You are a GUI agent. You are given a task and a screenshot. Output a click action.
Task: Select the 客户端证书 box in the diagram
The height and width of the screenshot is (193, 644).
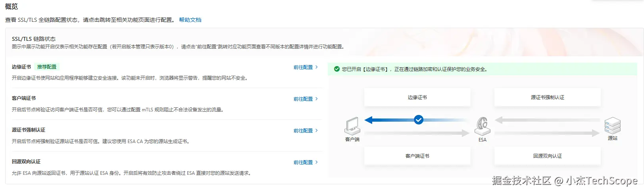[417, 156]
